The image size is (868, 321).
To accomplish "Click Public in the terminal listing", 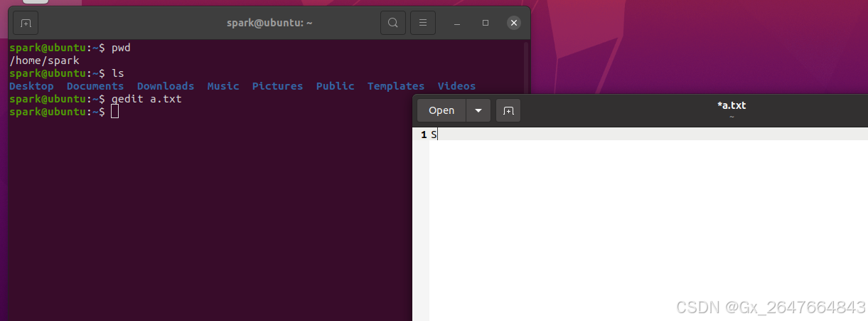I will click(335, 86).
